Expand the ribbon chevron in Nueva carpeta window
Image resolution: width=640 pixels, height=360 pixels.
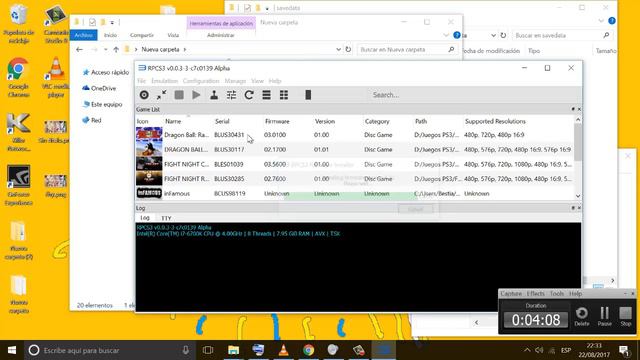(446, 35)
